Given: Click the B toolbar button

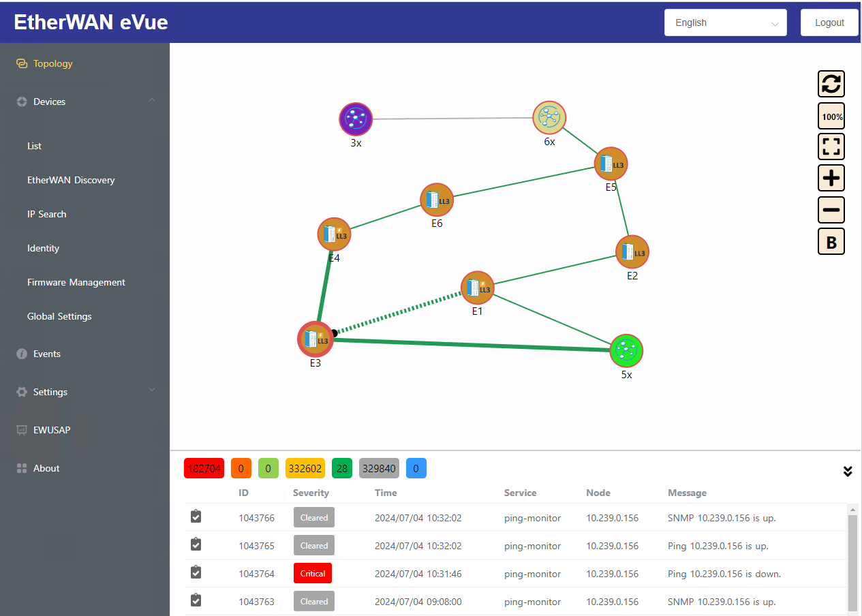Looking at the screenshot, I should click(x=831, y=241).
